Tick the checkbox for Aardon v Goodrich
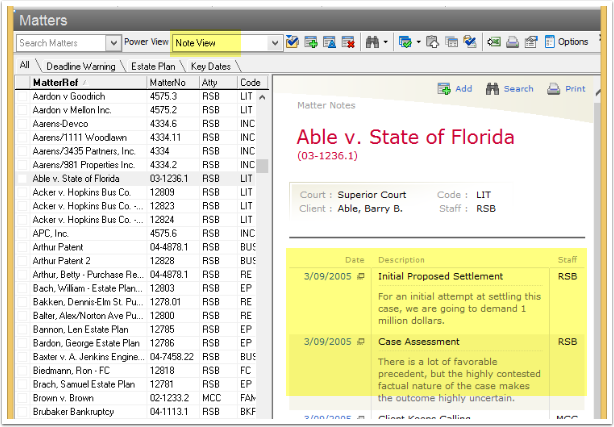This screenshot has height=427, width=614. pos(23,96)
